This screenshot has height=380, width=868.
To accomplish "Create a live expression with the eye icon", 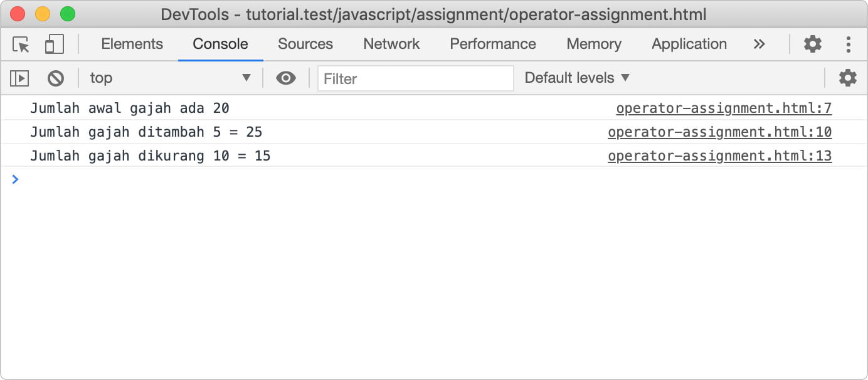I will coord(286,78).
